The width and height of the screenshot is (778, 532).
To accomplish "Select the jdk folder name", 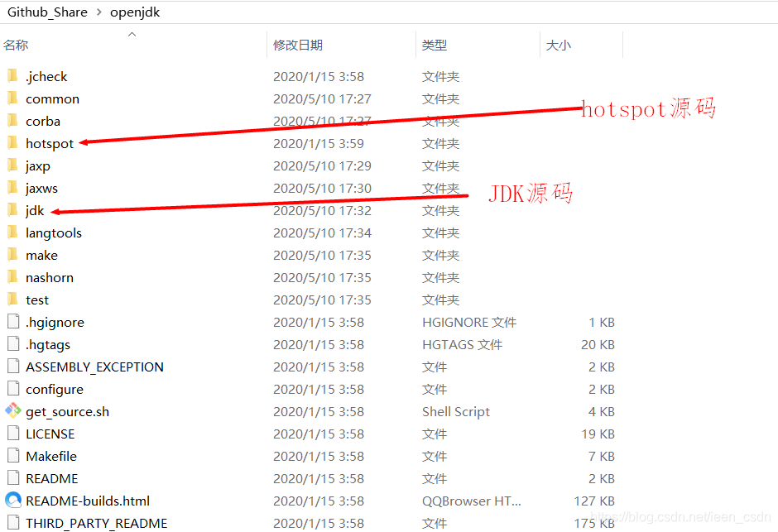I will 35,211.
